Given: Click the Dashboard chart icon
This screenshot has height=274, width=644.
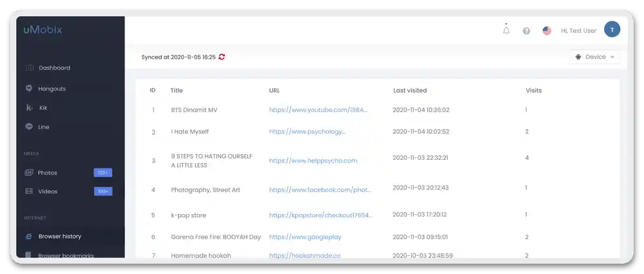Looking at the screenshot, I should point(30,68).
